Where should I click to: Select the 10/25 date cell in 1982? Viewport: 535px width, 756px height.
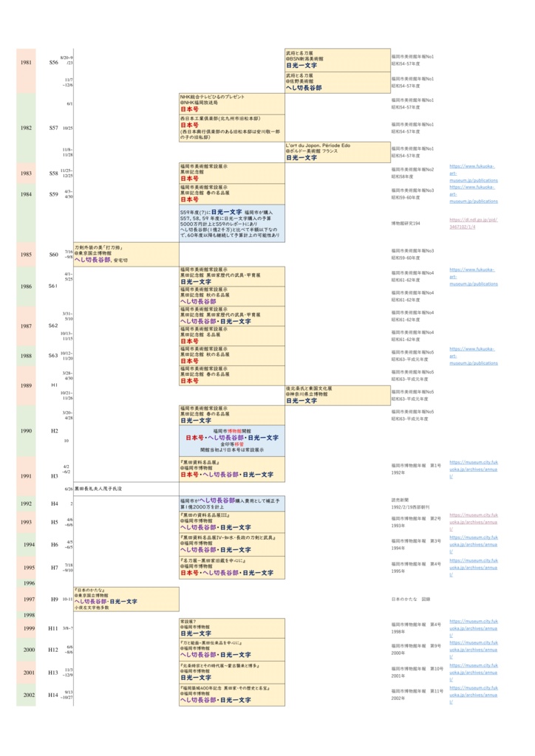pos(67,128)
